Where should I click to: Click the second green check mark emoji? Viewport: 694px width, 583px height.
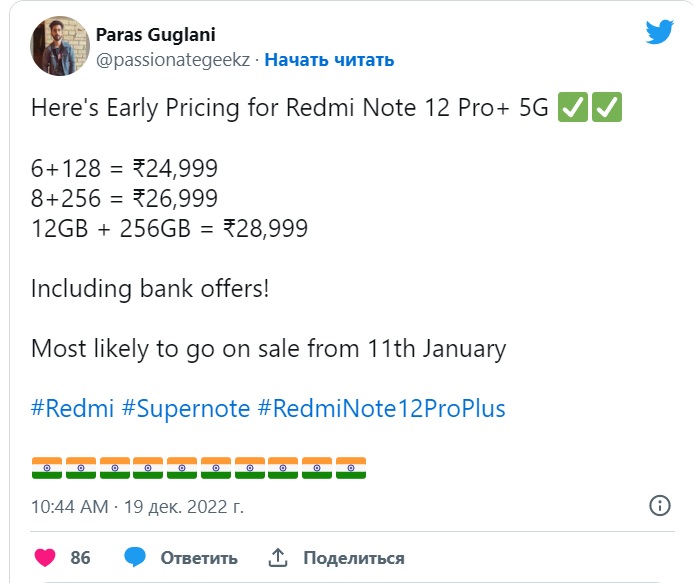607,109
